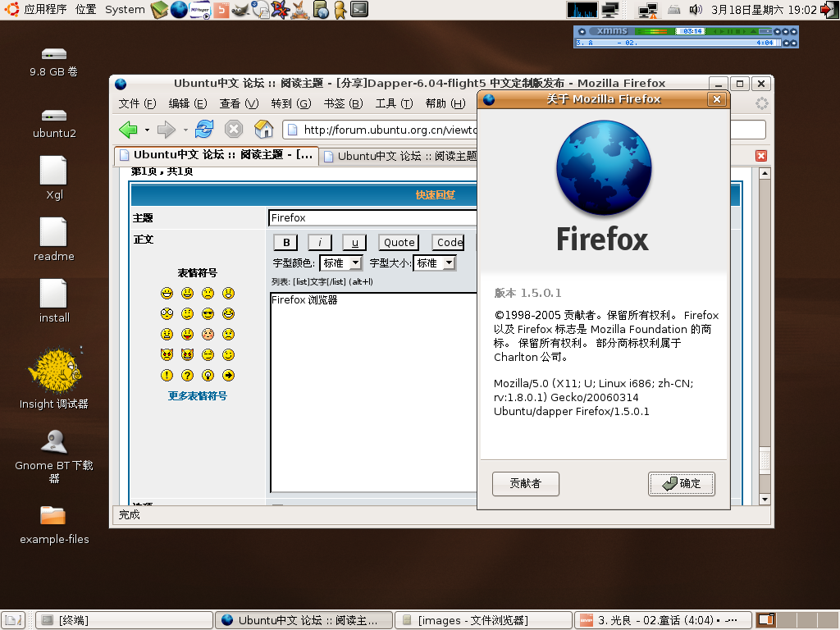This screenshot has height=630, width=840.
Task: Launch GIMP from the top panel
Action: pos(240,10)
